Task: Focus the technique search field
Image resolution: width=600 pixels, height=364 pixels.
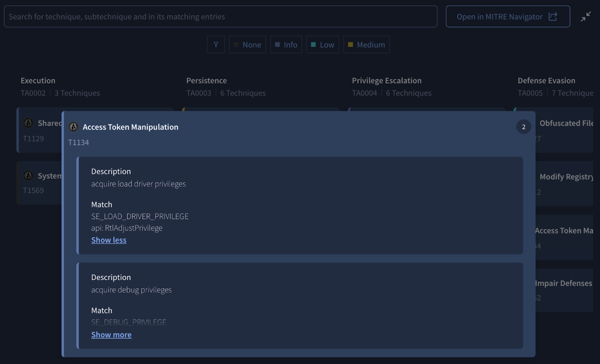Action: pyautogui.click(x=220, y=16)
